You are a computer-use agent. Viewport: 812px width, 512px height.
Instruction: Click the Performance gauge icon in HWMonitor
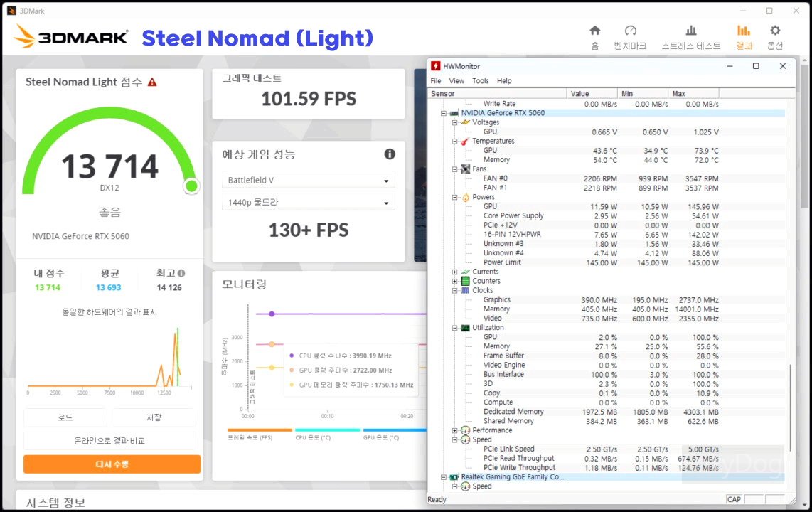[x=465, y=430]
